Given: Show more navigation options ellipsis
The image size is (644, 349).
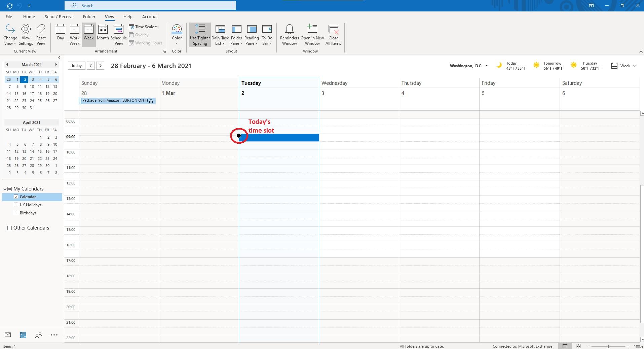Looking at the screenshot, I should click(54, 335).
